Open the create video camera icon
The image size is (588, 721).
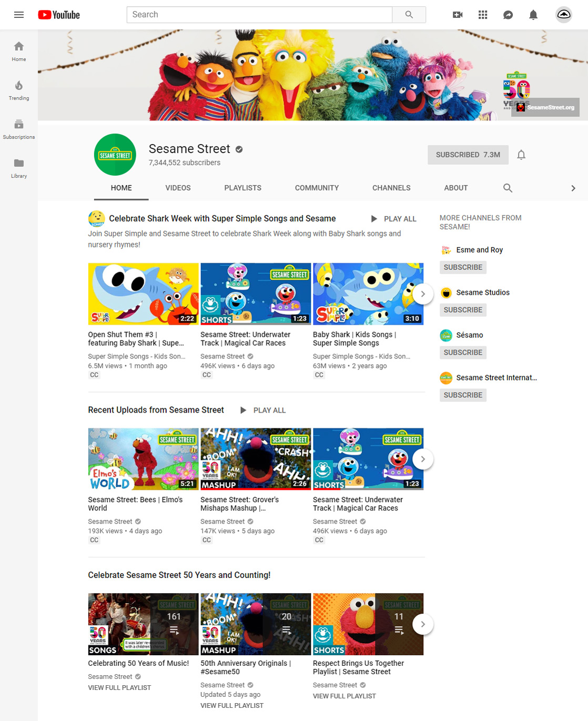(458, 15)
